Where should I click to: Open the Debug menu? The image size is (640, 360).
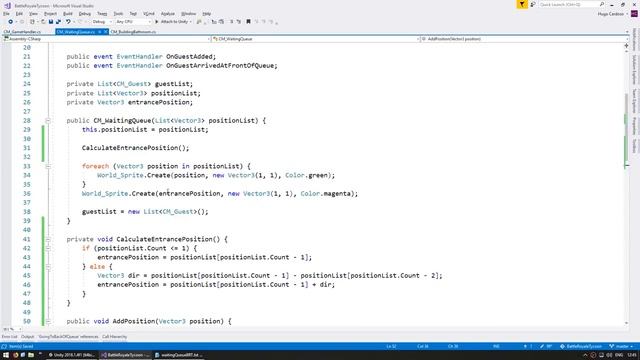[84, 14]
